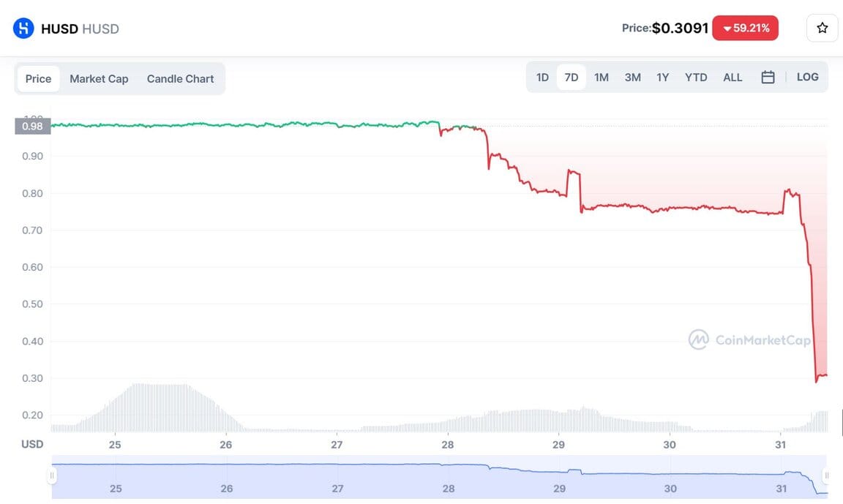Select the 7D time range
This screenshot has width=843, height=504.
(x=572, y=77)
